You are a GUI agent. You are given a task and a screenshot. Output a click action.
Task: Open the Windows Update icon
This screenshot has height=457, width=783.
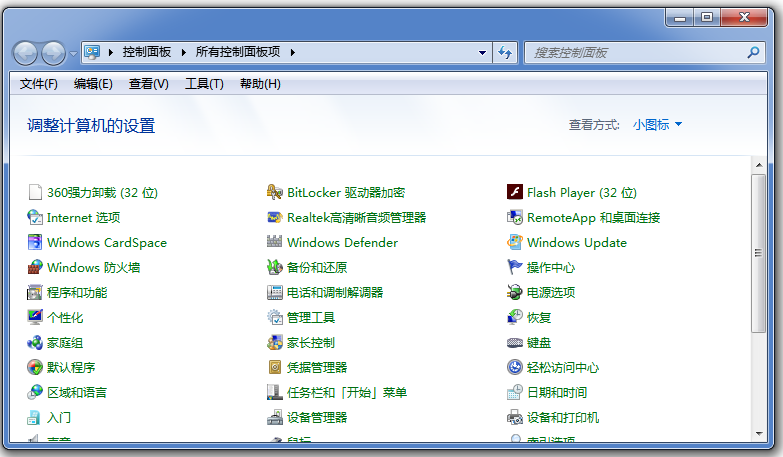coord(515,242)
